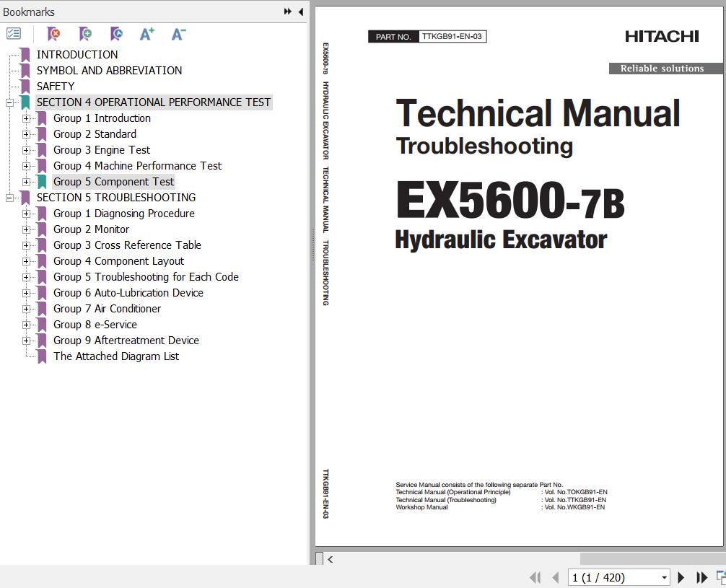Click the bookmark icon beside INTRODUCTION
This screenshot has height=588, width=726.
25,55
